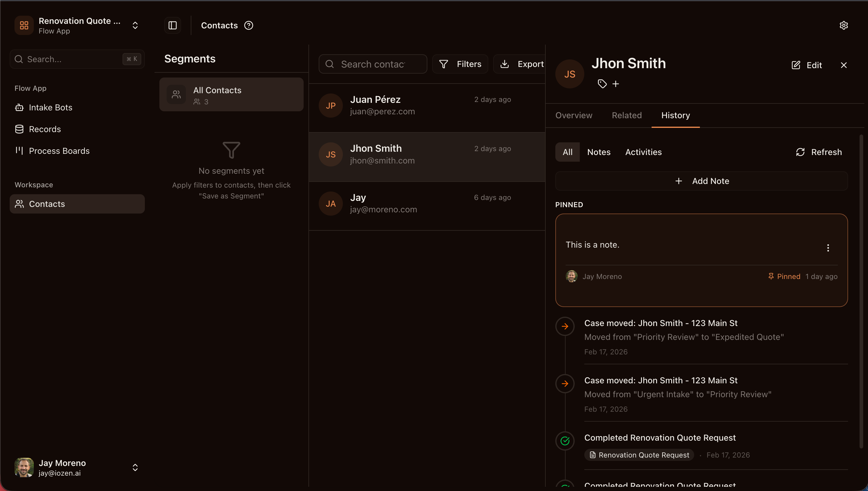Filter history to show only Notes
868x491 pixels.
599,152
